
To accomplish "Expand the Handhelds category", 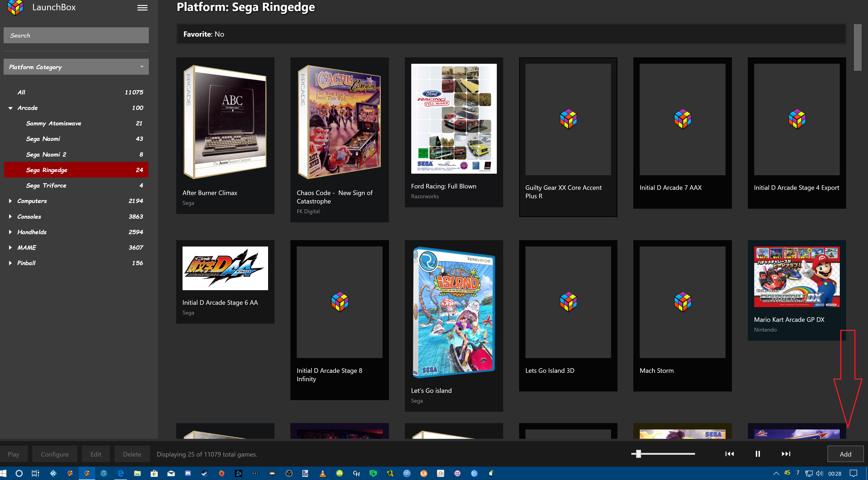I will pyautogui.click(x=10, y=232).
